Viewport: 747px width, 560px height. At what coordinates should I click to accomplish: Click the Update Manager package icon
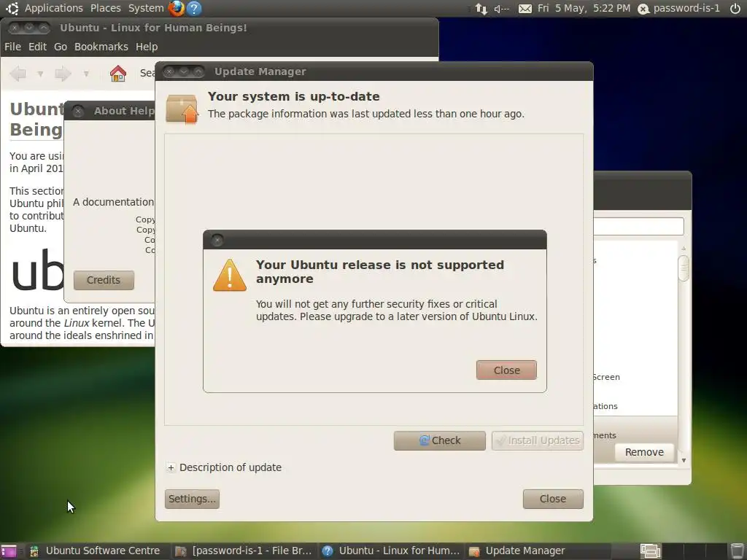(182, 109)
